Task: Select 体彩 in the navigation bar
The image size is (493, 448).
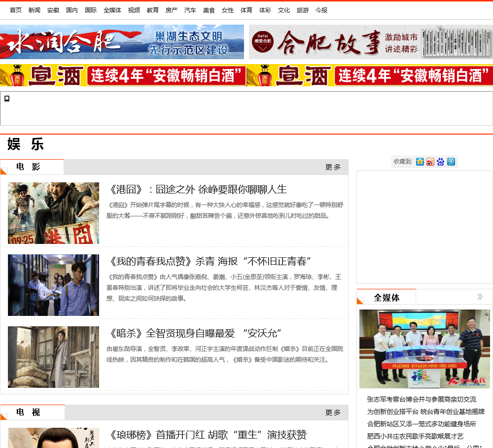Action: [265, 10]
